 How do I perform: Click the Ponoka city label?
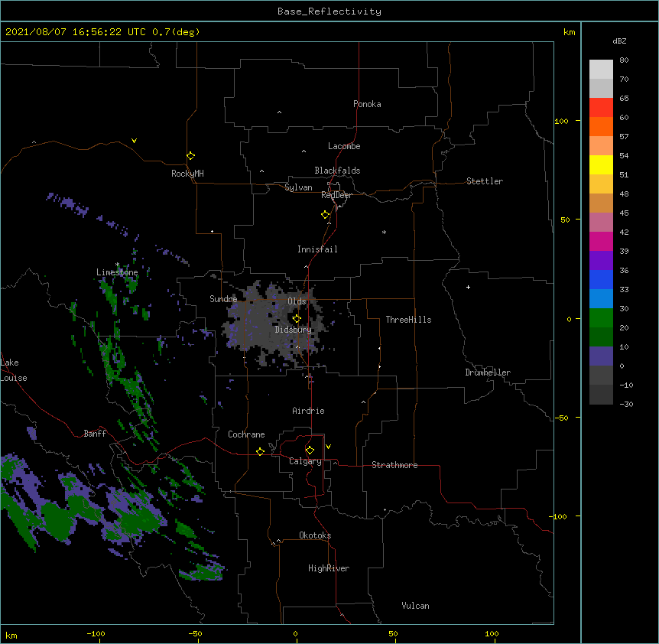(367, 104)
